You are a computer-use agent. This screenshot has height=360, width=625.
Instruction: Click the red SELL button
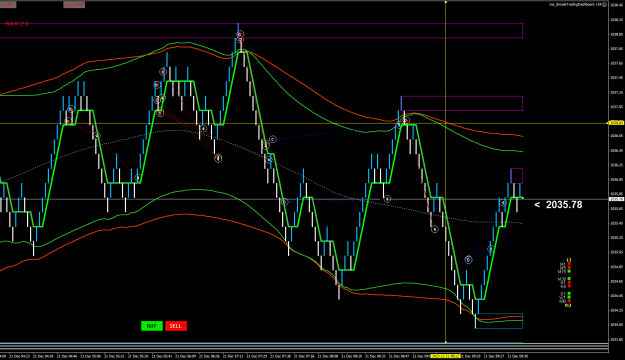click(x=176, y=326)
